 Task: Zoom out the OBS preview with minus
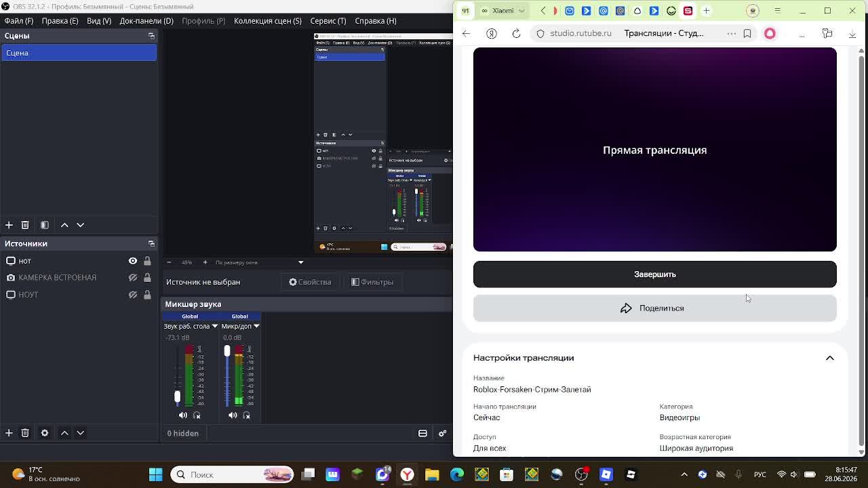click(169, 262)
